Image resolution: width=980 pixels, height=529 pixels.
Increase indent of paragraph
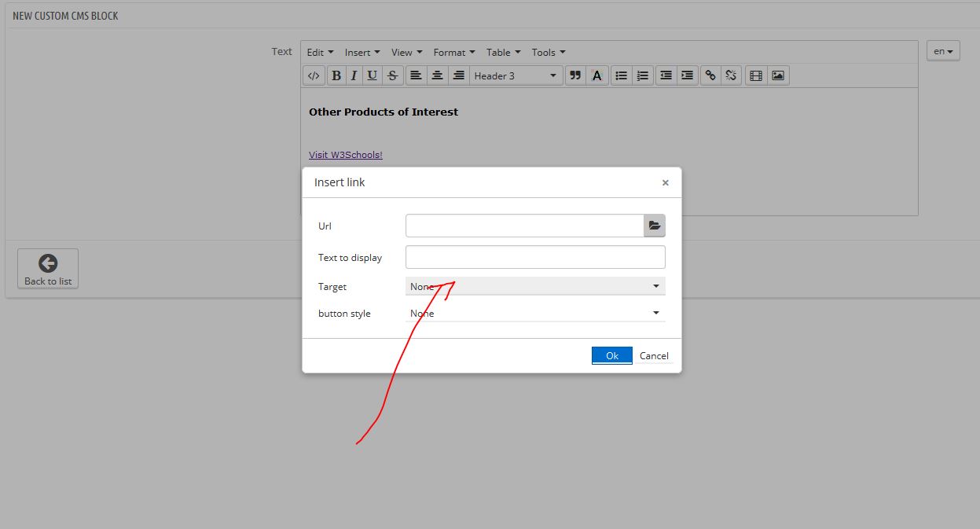[x=687, y=75]
